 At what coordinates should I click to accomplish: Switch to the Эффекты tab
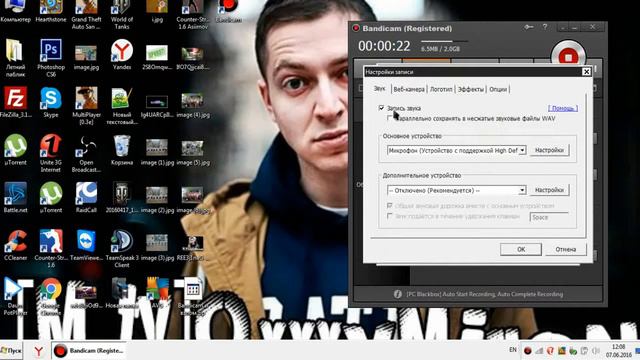(471, 89)
